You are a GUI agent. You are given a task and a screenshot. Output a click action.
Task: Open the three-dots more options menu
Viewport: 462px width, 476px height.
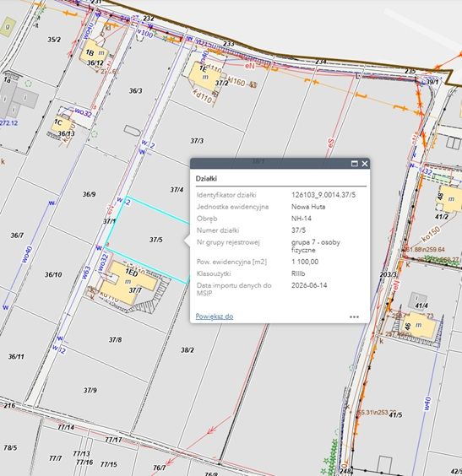coord(354,316)
